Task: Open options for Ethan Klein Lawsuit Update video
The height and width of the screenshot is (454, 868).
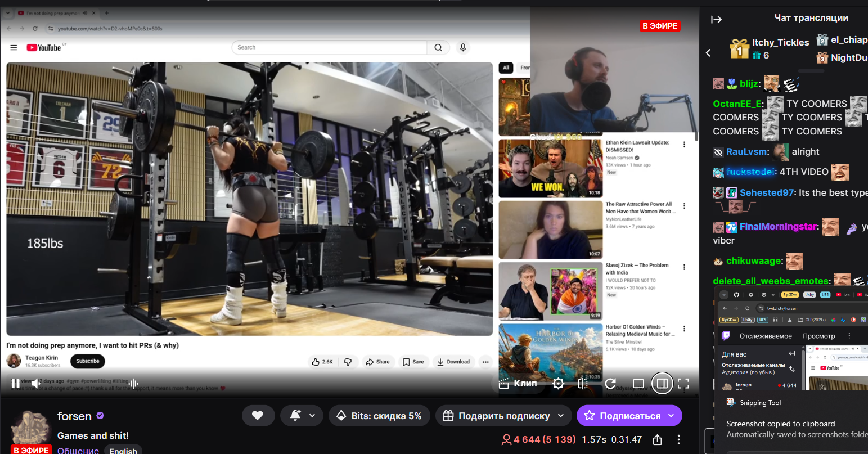Action: 684,145
